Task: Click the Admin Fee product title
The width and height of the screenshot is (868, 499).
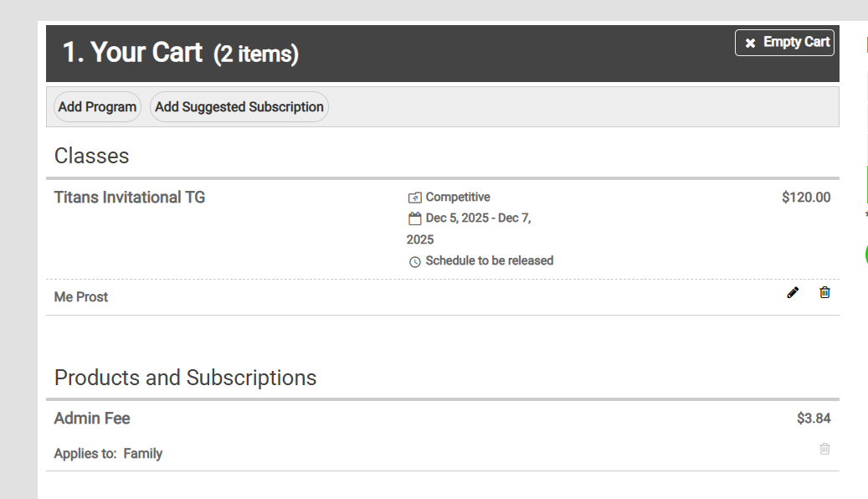Action: (92, 419)
